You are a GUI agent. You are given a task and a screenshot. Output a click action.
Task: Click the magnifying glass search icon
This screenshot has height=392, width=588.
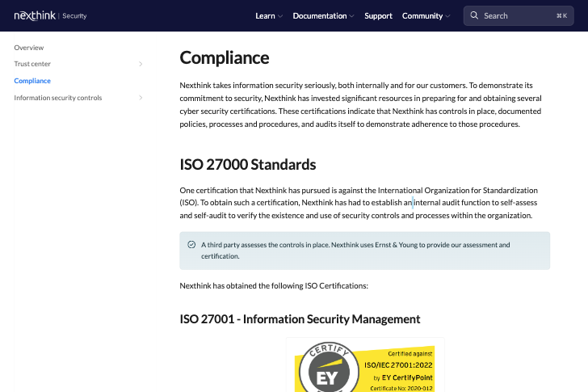coord(474,15)
